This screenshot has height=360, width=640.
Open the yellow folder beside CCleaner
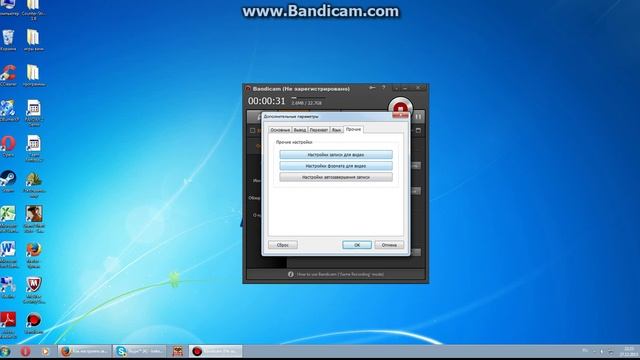pyautogui.click(x=33, y=76)
